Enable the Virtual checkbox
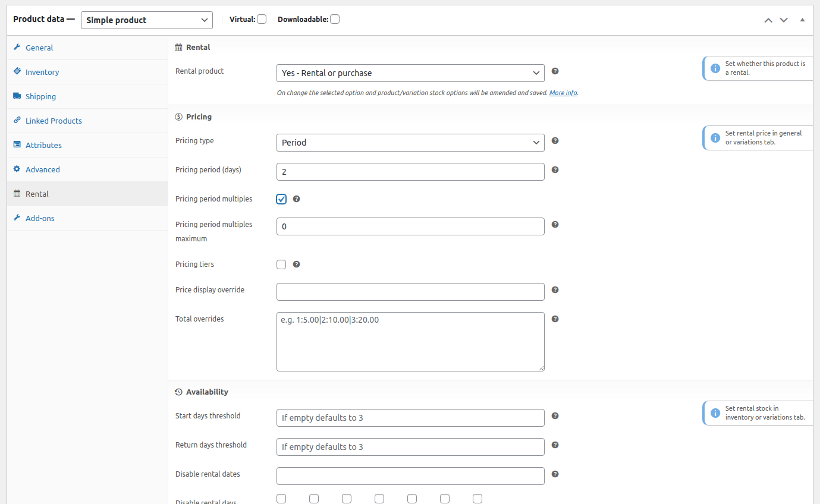Viewport: 820px width, 504px height. coord(263,18)
